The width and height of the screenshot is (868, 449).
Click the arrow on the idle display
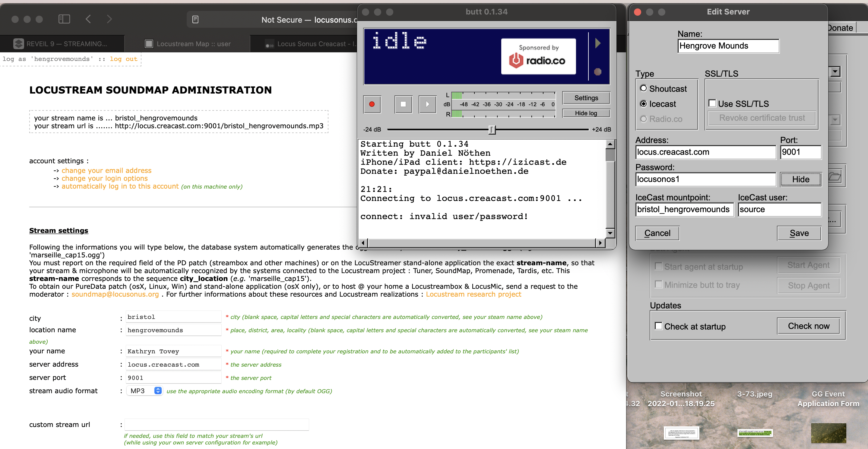(598, 43)
